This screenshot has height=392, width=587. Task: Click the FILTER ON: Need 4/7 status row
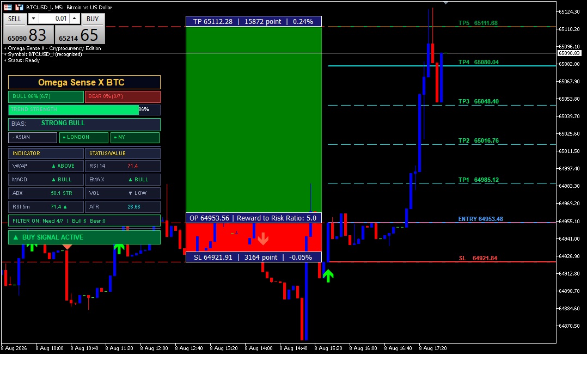click(x=84, y=221)
